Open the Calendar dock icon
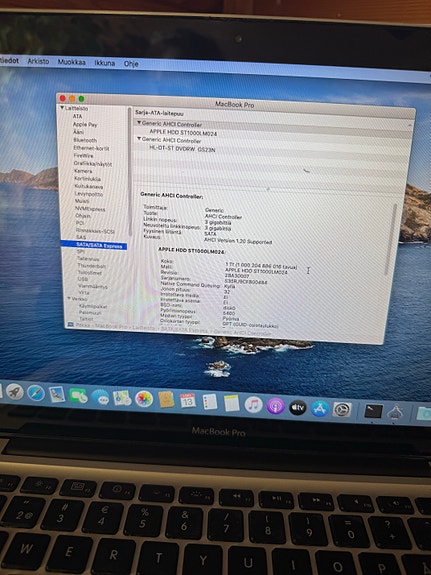 [187, 401]
